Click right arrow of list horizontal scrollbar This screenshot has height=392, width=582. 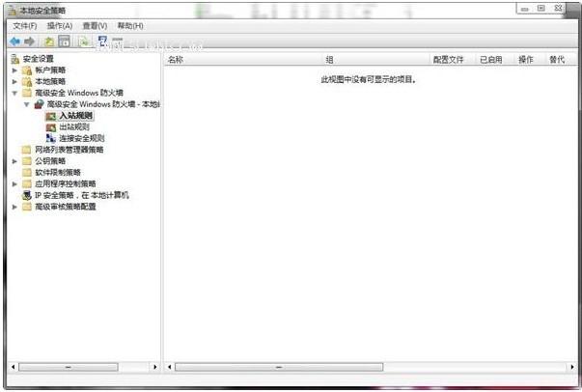pyautogui.click(x=572, y=367)
